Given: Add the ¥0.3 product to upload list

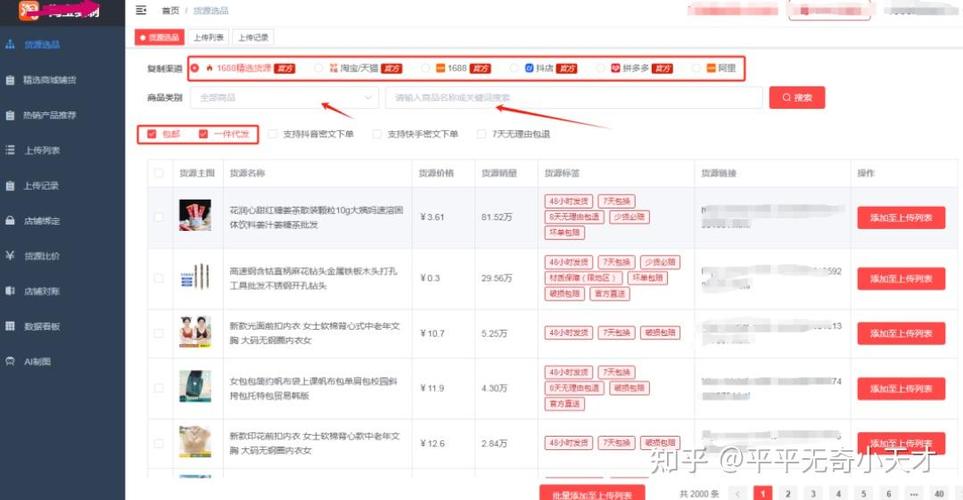Looking at the screenshot, I should point(901,278).
